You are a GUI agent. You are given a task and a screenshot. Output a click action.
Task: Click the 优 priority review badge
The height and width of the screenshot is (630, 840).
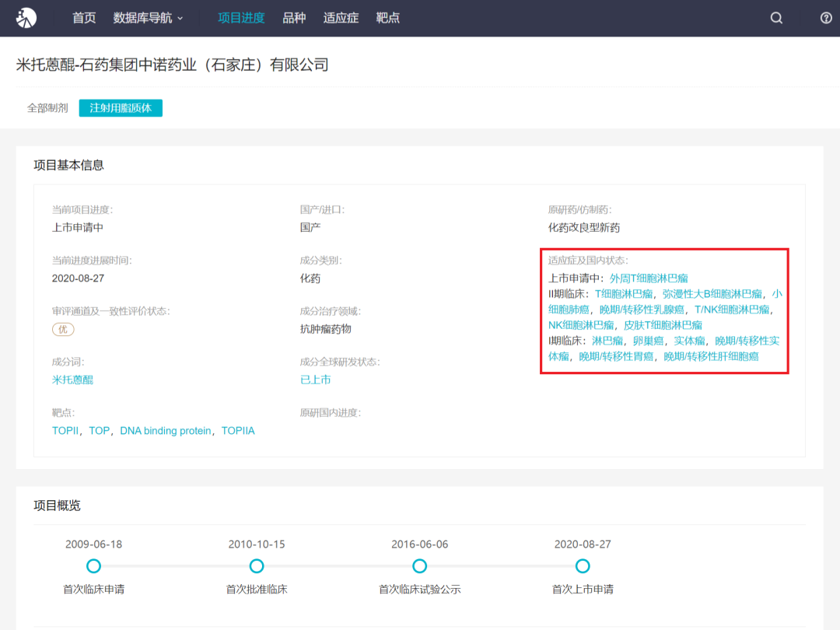click(63, 329)
